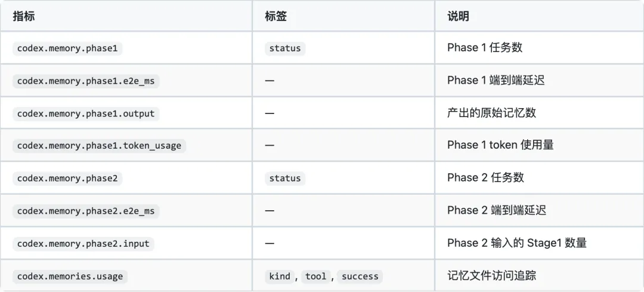The image size is (644, 292).
Task: Click the status tag in phase1 row
Action: pyautogui.click(x=285, y=48)
